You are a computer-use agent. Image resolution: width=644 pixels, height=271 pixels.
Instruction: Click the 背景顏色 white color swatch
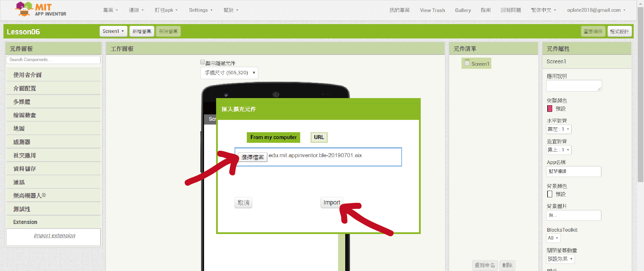(x=550, y=194)
